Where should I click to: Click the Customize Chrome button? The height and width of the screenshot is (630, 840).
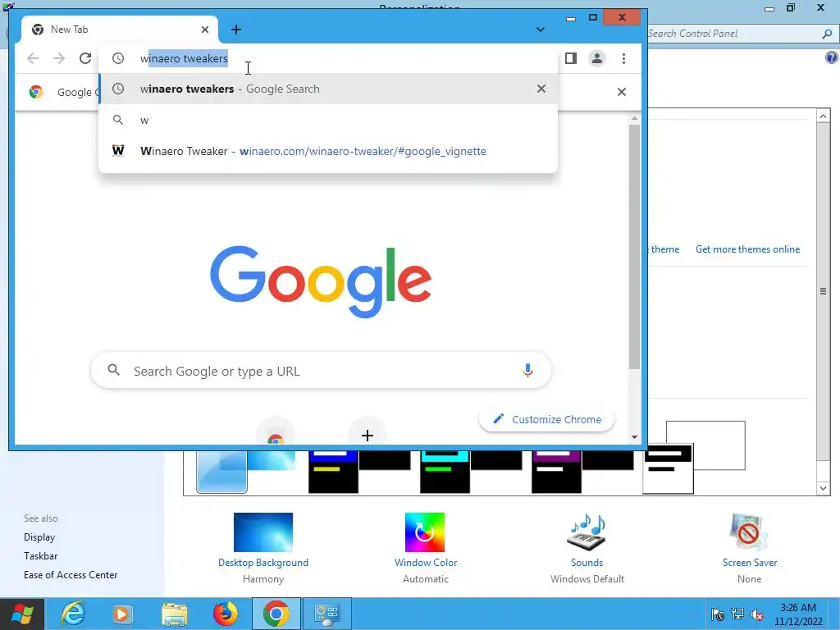pyautogui.click(x=547, y=419)
